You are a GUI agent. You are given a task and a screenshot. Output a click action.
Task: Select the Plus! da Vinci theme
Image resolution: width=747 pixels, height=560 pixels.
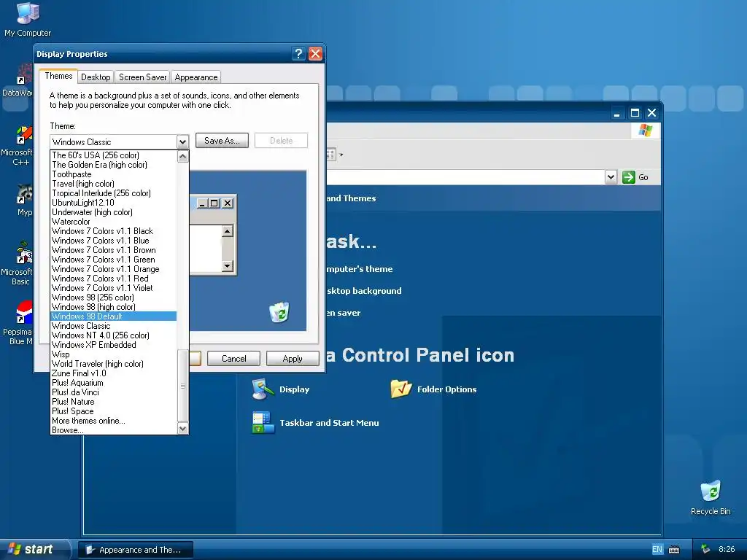113,392
